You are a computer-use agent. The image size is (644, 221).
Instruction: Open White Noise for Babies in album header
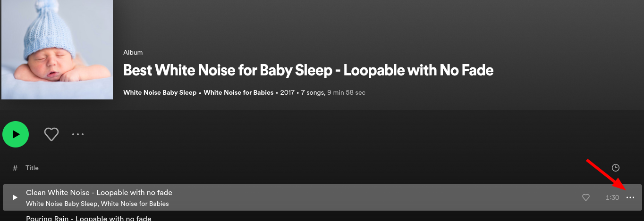point(238,92)
